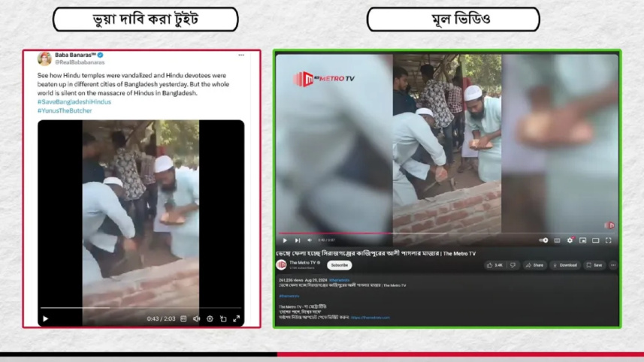Viewport: 644px width, 362px height.
Task: Dislike the YouTube video
Action: [x=513, y=266]
